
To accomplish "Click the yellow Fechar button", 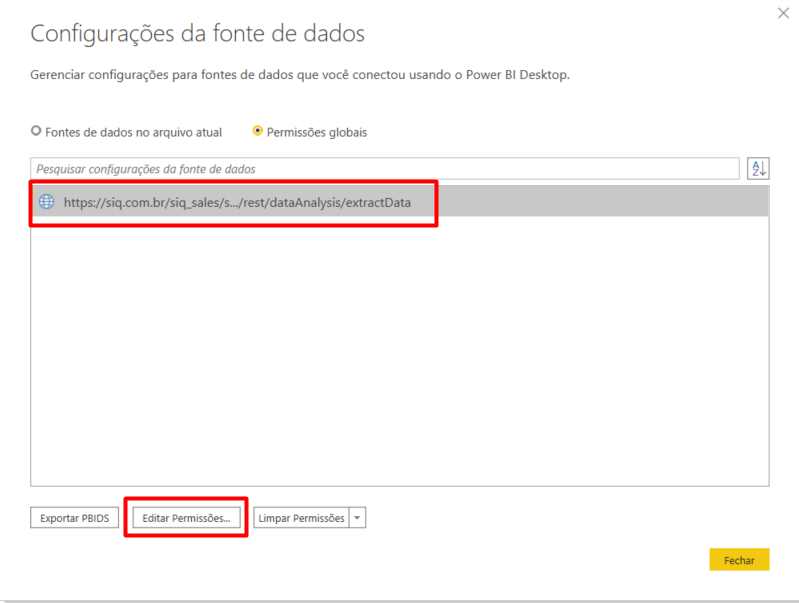I will click(x=739, y=560).
